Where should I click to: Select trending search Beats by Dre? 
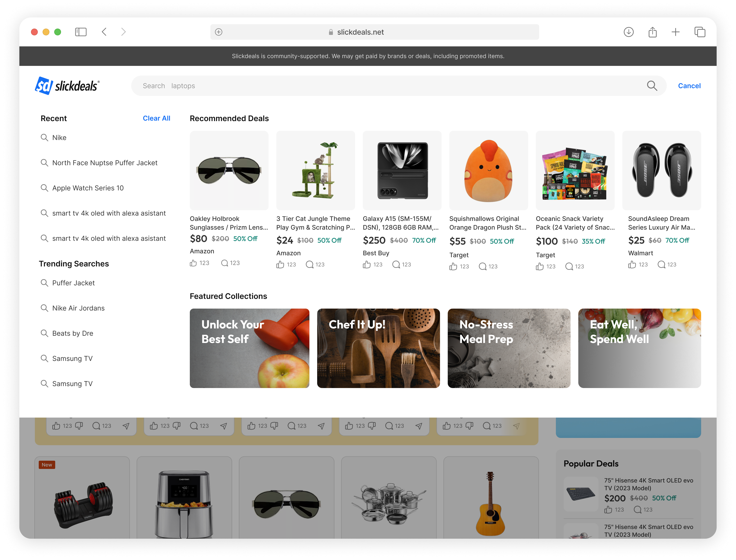[x=67, y=333]
